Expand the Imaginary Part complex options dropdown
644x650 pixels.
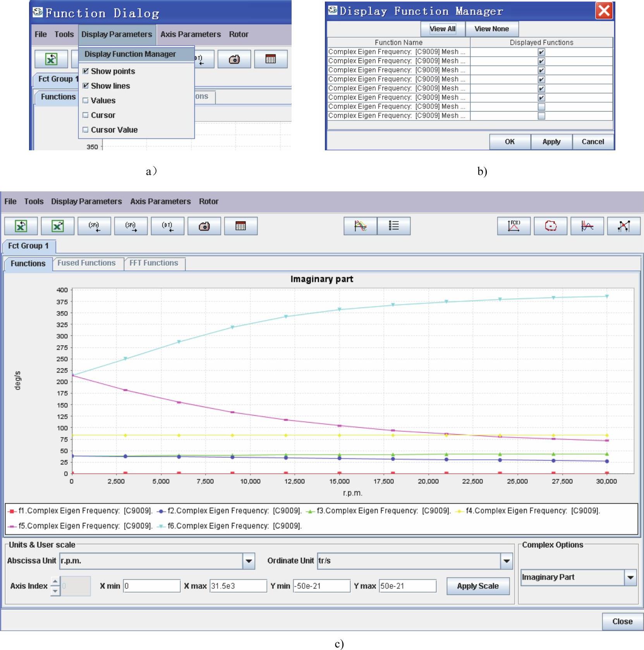click(630, 578)
